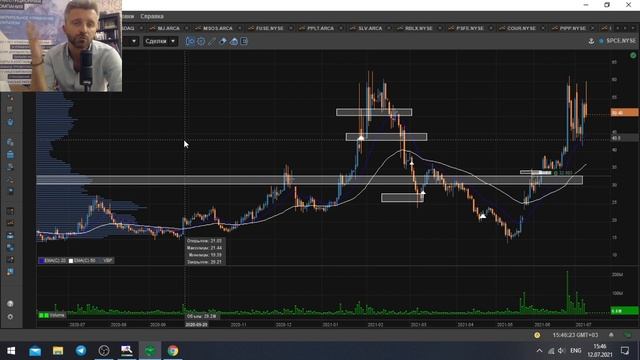Switch to the SLV.ARCA tab
This screenshot has height=360, width=640.
click(370, 28)
